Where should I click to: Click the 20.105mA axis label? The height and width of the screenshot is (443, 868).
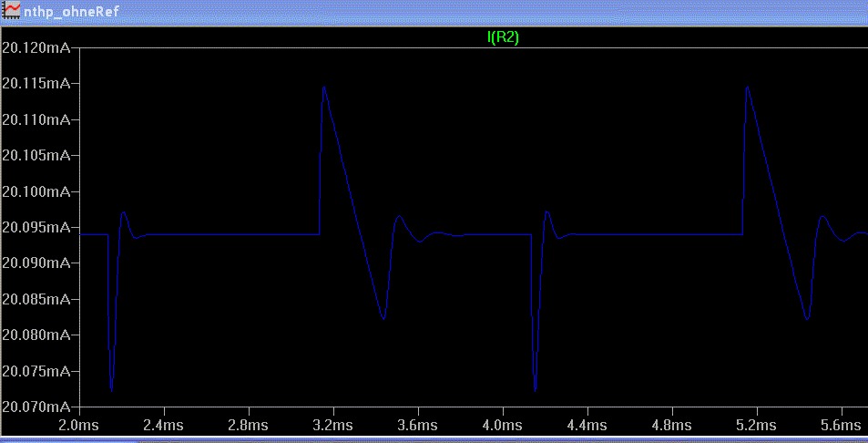tap(36, 156)
